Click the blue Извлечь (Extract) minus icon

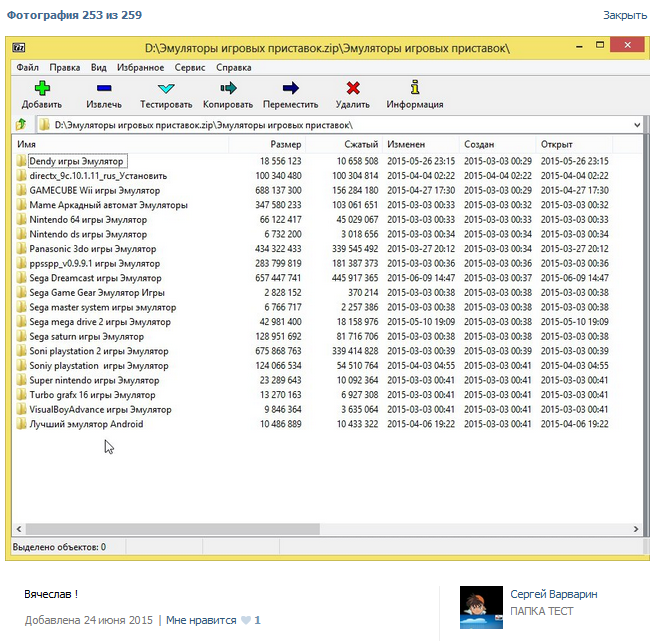pos(104,88)
